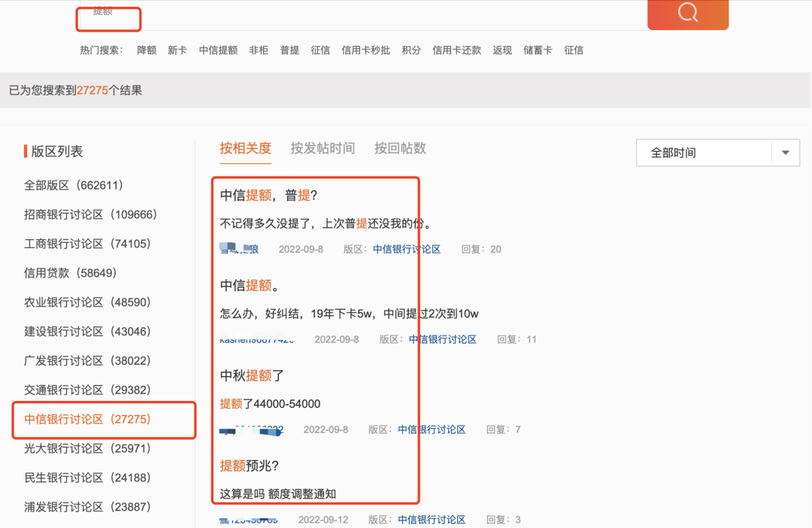The image size is (812, 528).
Task: Open the post titled 中秋提额了
Action: (x=252, y=375)
